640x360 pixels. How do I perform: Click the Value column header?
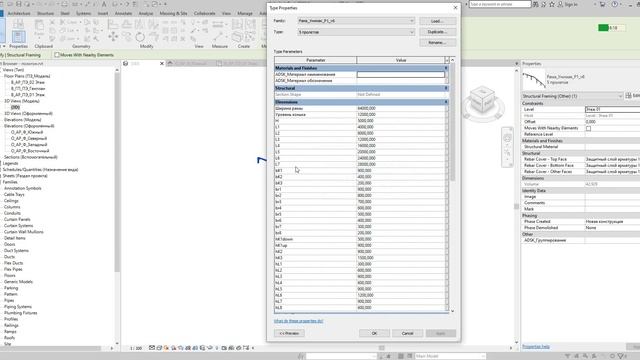click(x=401, y=60)
